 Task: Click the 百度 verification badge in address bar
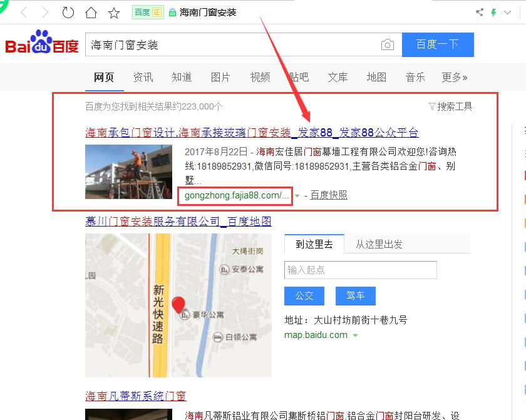148,13
